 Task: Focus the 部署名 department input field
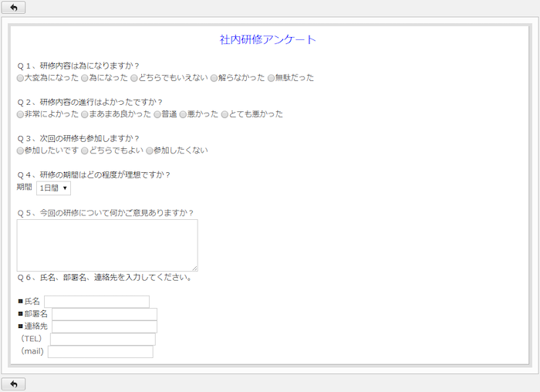click(x=104, y=314)
